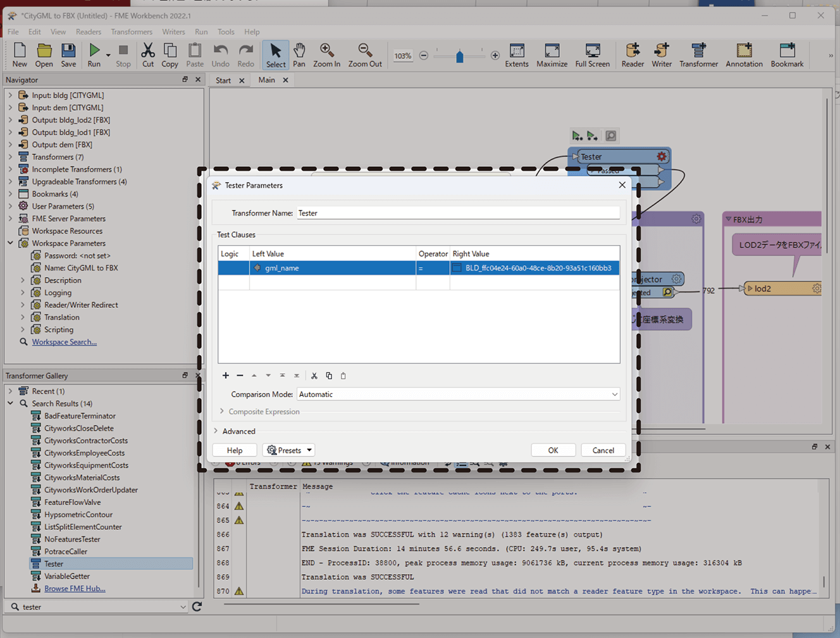
Task: Open the Browse FME Hub link
Action: tap(75, 589)
